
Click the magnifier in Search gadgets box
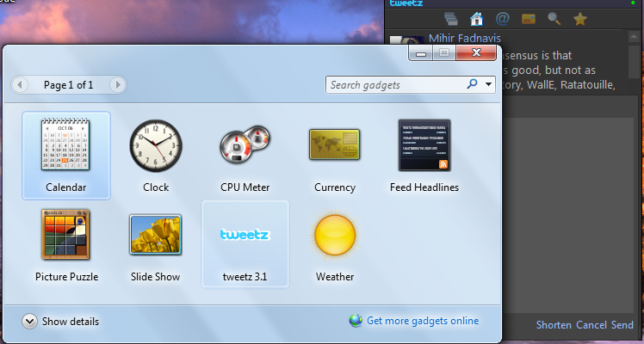pos(472,84)
